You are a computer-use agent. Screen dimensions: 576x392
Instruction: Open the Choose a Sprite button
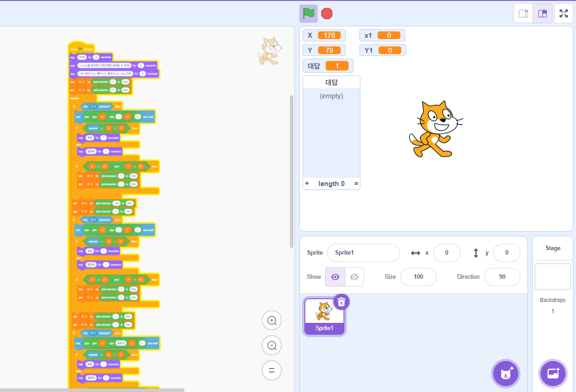[x=505, y=373]
